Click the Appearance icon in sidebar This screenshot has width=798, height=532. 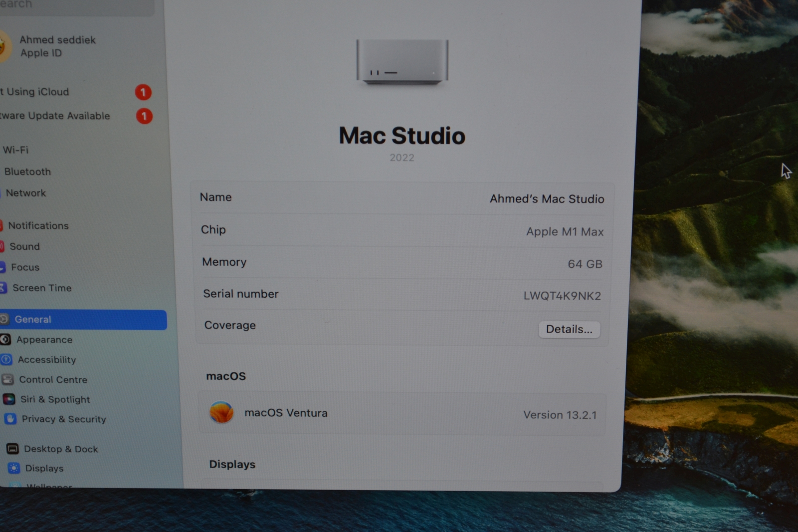click(5, 340)
